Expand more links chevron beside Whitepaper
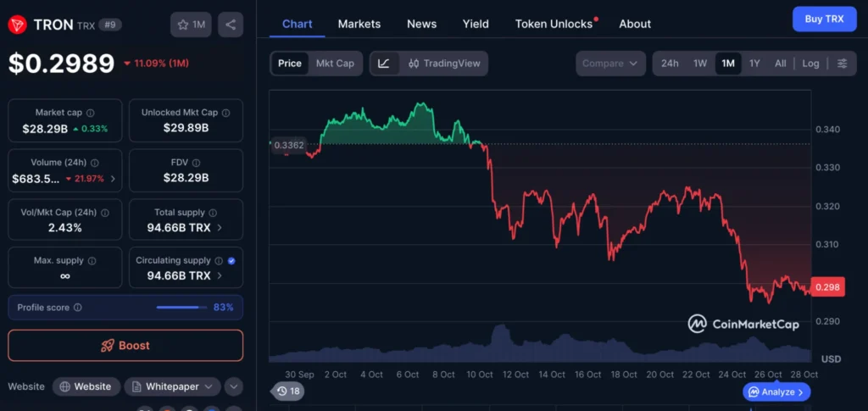Viewport: 868px width, 411px height. coord(233,386)
